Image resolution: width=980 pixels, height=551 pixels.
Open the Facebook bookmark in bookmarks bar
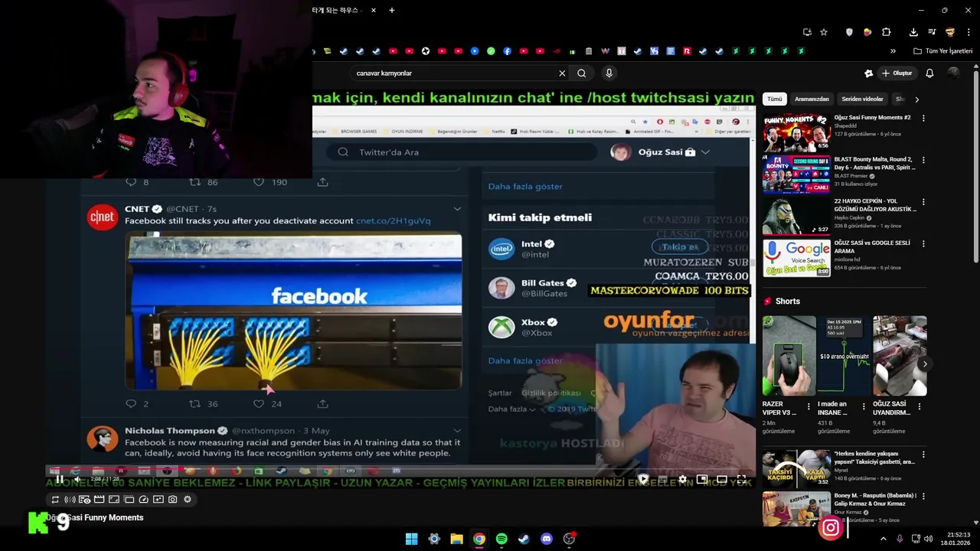click(x=507, y=51)
